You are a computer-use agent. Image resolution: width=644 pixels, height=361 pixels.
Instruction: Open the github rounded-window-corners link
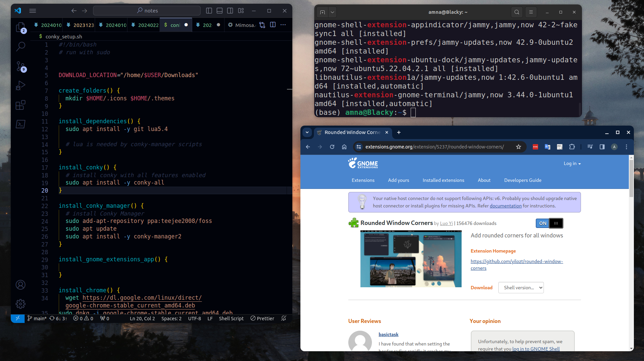pos(517,265)
